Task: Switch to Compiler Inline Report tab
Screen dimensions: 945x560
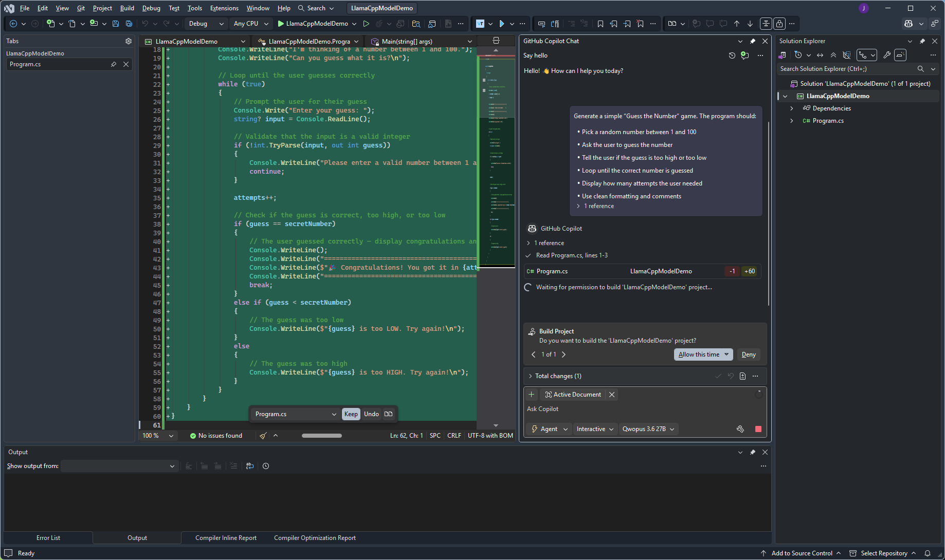Action: 226,538
